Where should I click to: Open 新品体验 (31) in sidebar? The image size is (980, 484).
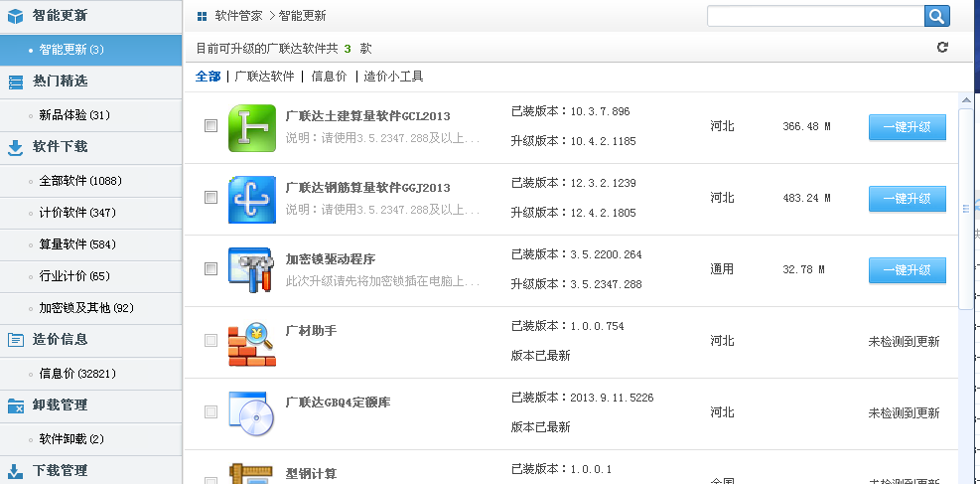tap(91, 115)
